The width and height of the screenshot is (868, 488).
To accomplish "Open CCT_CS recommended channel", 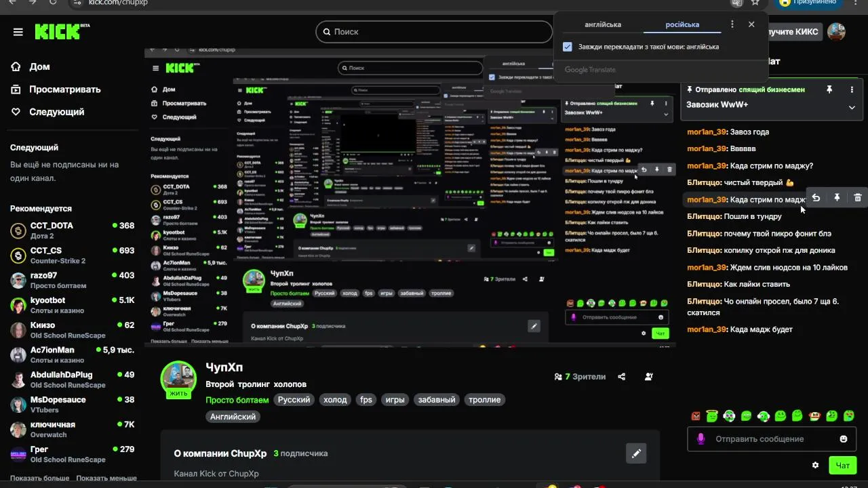I will click(x=73, y=256).
